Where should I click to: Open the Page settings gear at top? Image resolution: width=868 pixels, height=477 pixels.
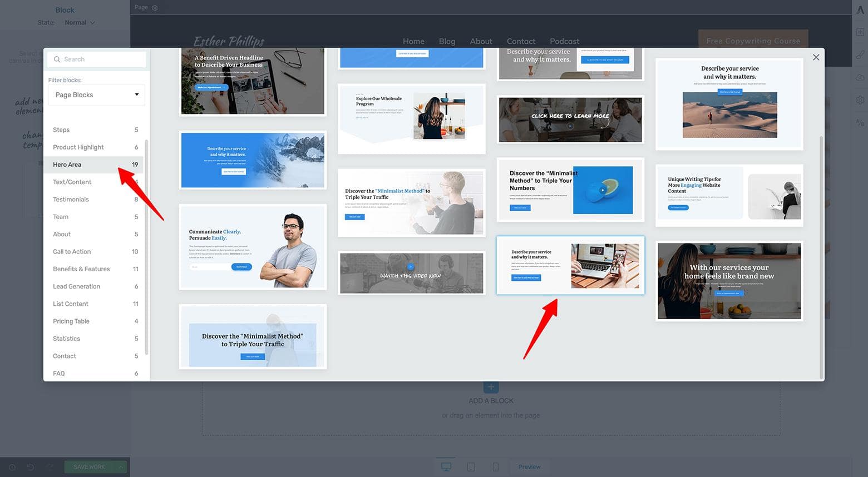click(x=154, y=8)
